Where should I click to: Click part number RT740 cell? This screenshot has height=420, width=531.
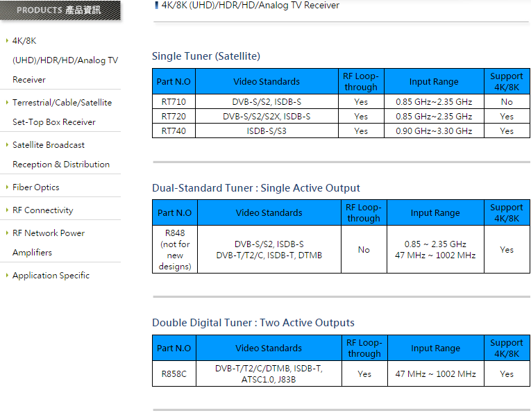coord(174,131)
